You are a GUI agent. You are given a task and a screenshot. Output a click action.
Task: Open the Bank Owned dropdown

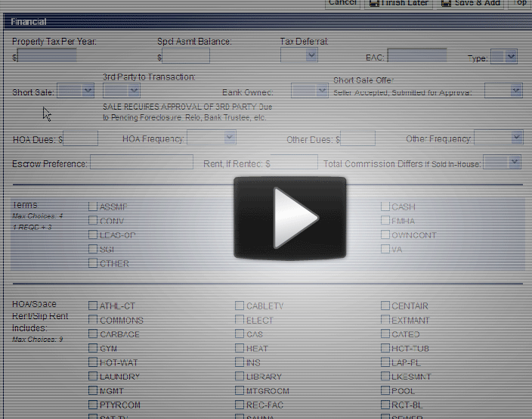(309, 91)
